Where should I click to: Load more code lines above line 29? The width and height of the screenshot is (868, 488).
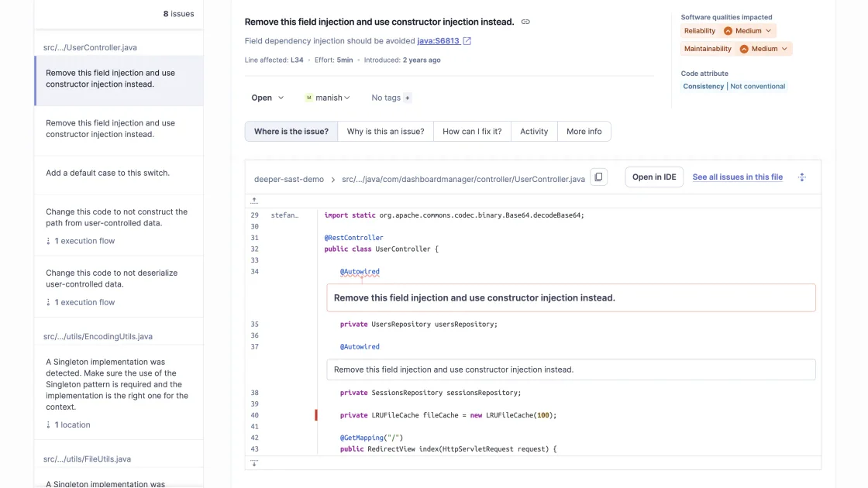[x=254, y=201]
